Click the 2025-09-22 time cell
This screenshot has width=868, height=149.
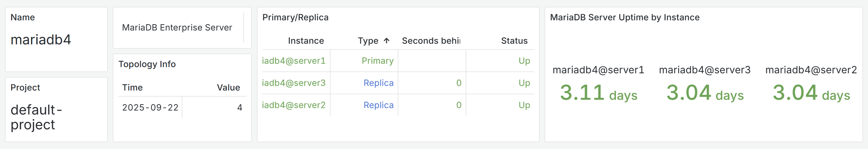tap(150, 108)
